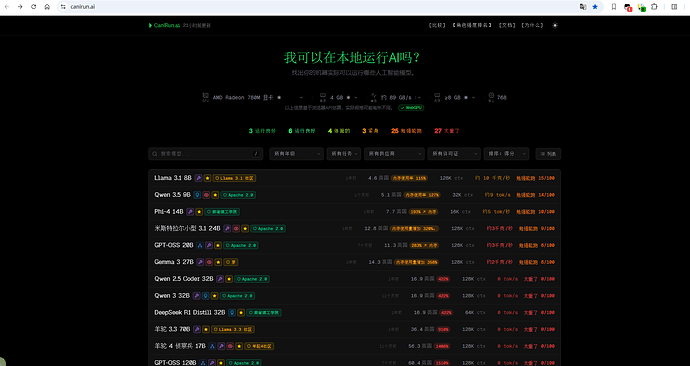This screenshot has width=690, height=366.
Task: Click the star icon on Gemma 3 27B row
Action: [218, 262]
